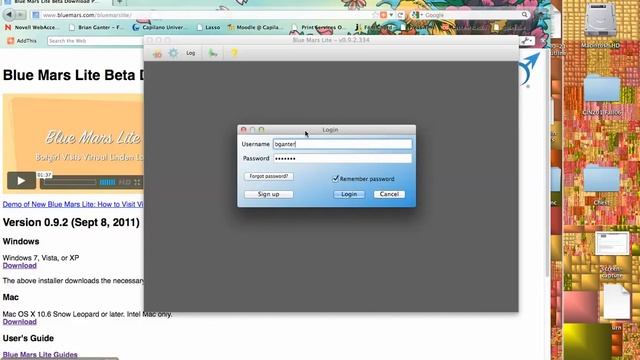Open the Macintosh HD desktop icon
Screen dimensions: 640x360
[600, 24]
